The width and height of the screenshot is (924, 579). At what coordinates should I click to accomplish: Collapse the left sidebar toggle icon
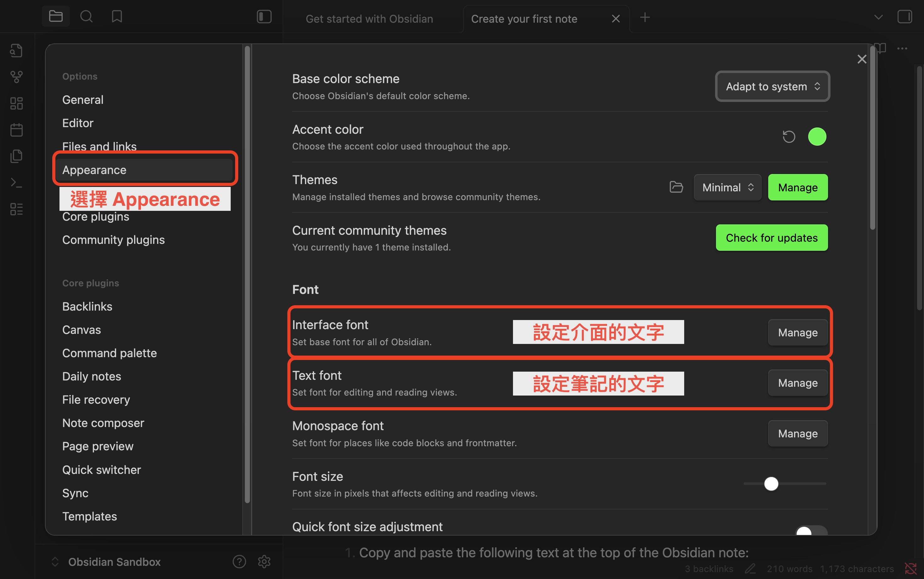[x=264, y=16]
